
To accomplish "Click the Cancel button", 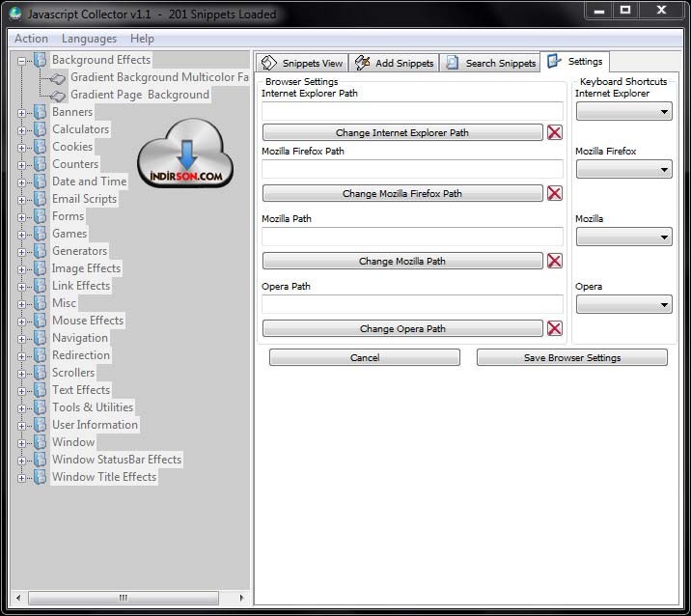I will tap(365, 357).
